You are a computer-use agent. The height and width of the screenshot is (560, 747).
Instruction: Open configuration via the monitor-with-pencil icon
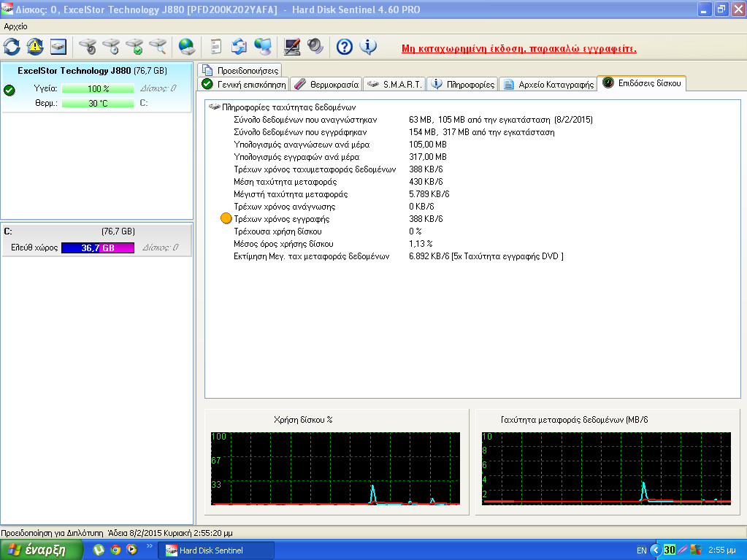pos(291,47)
